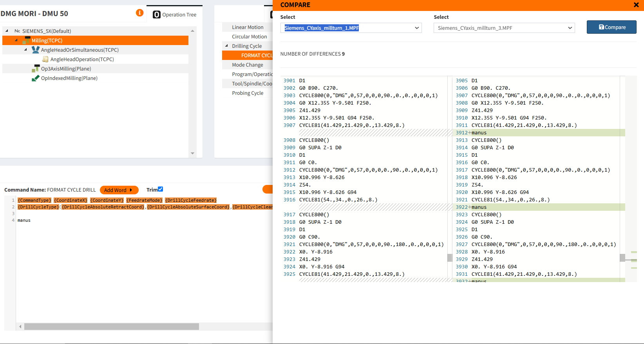Select Linear Motion in command list
The height and width of the screenshot is (344, 644).
(x=248, y=27)
